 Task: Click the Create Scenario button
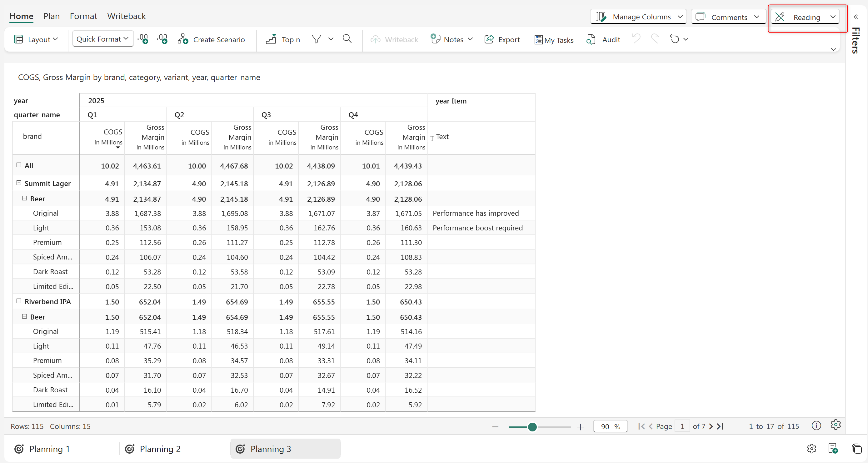[x=212, y=39]
